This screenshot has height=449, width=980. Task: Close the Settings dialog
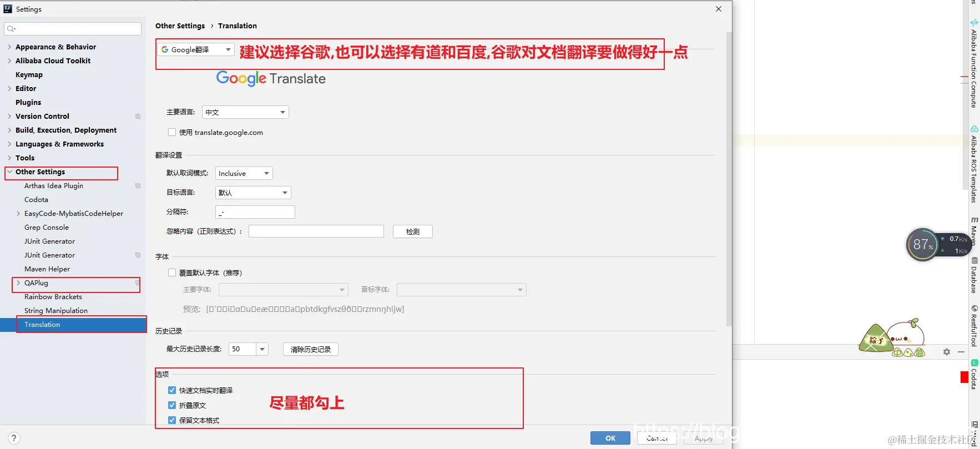[719, 9]
